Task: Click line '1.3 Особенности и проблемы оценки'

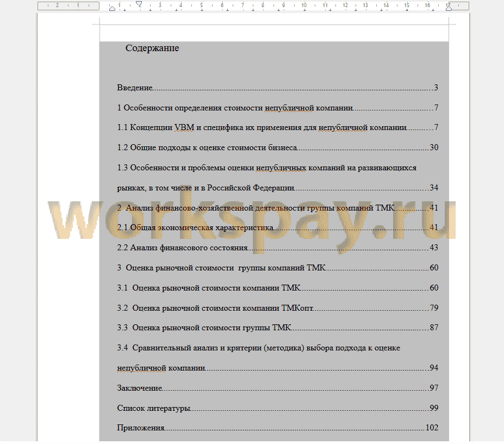Action: (266, 168)
